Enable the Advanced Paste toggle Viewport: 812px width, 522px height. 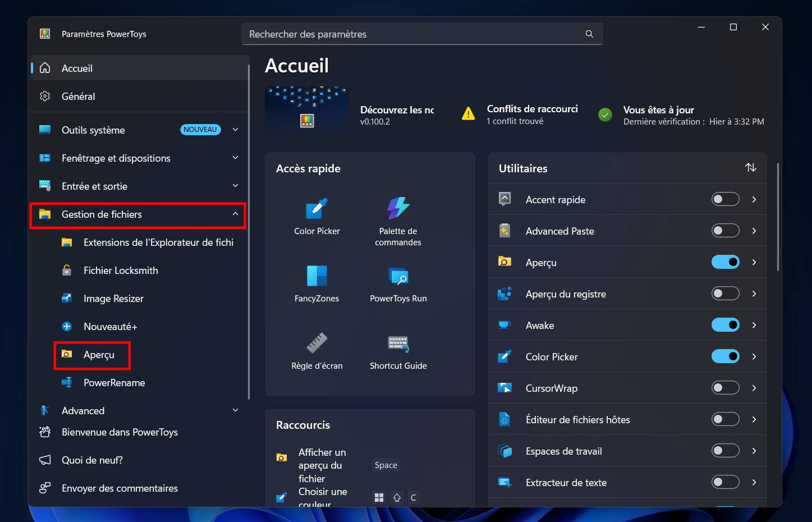pyautogui.click(x=726, y=231)
